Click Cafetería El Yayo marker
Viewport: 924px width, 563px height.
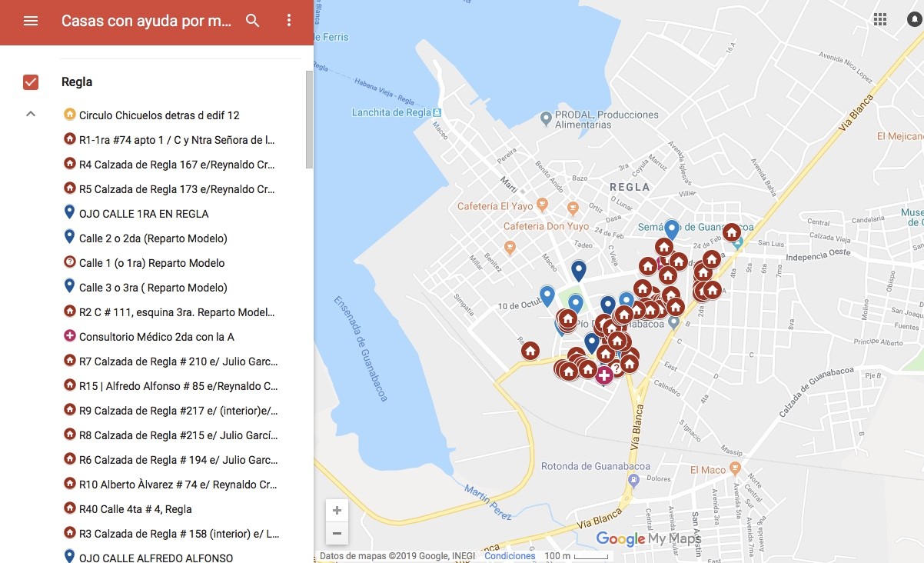pyautogui.click(x=542, y=205)
